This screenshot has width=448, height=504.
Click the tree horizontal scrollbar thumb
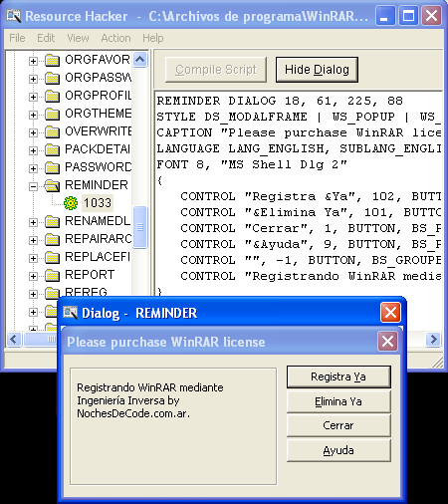pos(41,340)
